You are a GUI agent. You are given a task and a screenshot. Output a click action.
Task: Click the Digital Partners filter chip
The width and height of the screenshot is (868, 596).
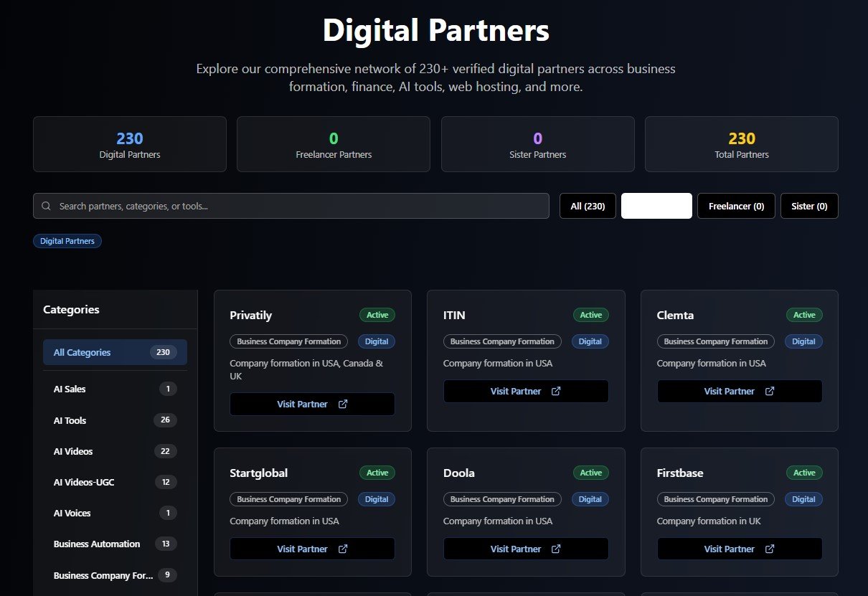tap(67, 241)
